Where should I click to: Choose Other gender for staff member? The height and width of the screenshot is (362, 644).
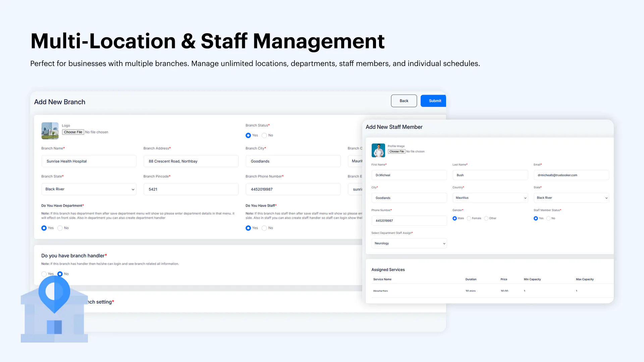(x=486, y=218)
